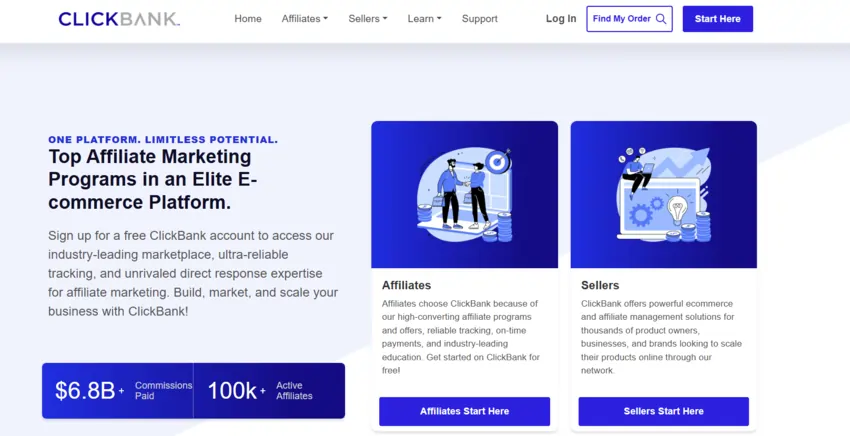
Task: Expand the Sellers navigation dropdown
Action: click(x=367, y=19)
